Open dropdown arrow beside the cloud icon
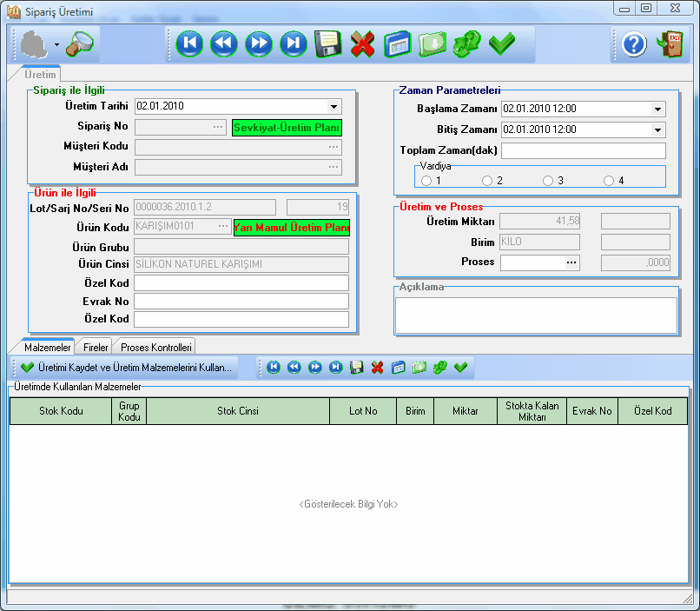 [56, 44]
